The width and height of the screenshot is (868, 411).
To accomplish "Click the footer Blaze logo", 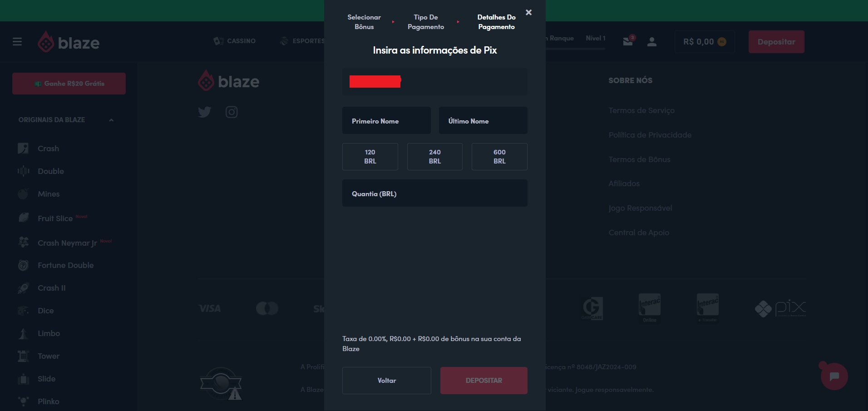I will pyautogui.click(x=228, y=81).
